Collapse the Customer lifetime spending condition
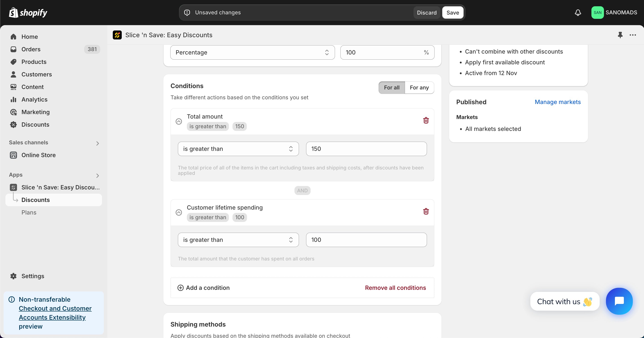 click(179, 212)
